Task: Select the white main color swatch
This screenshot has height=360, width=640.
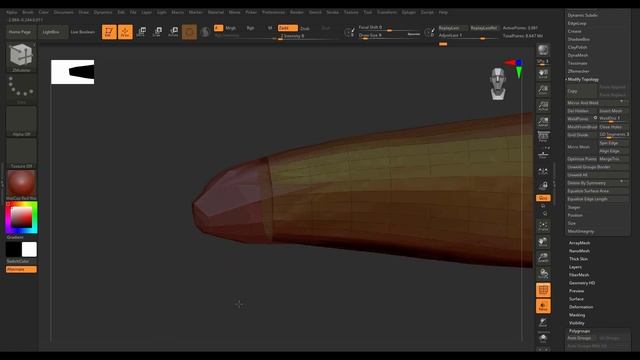Action: [x=29, y=249]
